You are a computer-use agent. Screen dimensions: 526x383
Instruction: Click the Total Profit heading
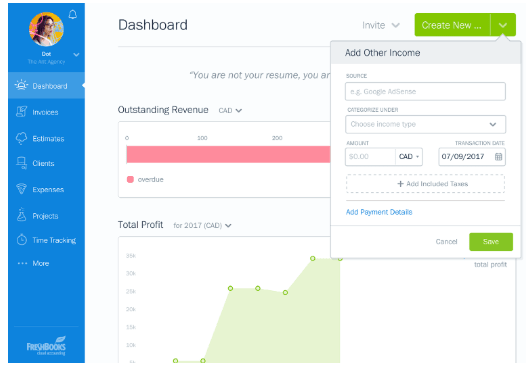[140, 225]
